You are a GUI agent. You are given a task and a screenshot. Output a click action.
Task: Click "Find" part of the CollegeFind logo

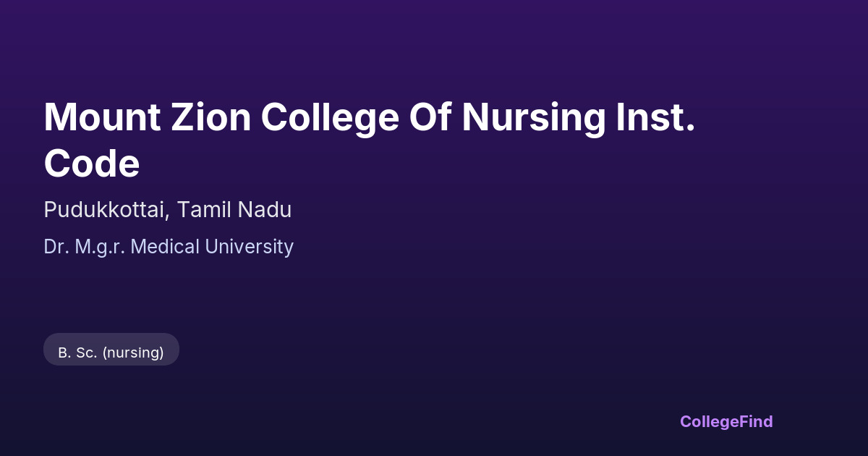click(x=757, y=421)
